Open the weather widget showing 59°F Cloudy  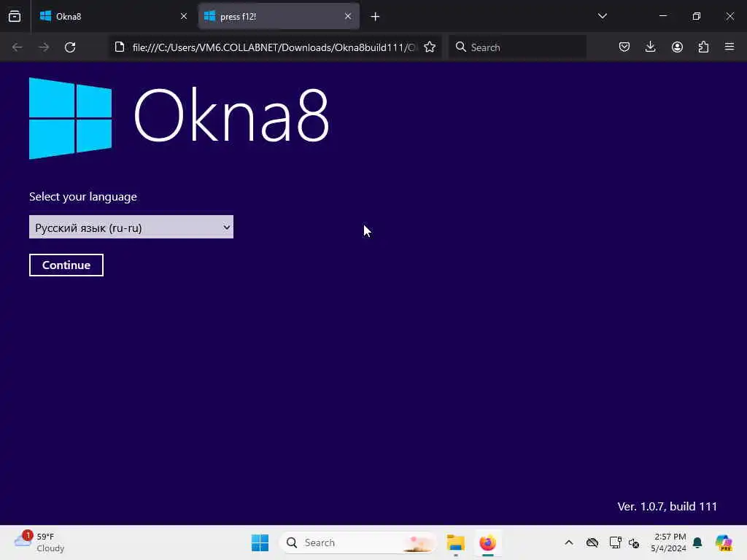39,542
